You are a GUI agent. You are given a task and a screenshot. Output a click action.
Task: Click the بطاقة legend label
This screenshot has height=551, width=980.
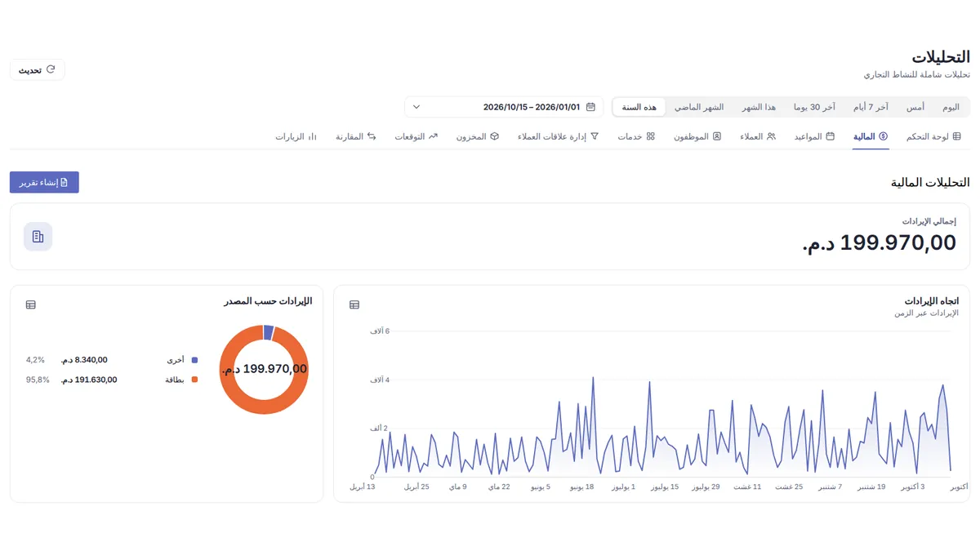[x=175, y=380]
